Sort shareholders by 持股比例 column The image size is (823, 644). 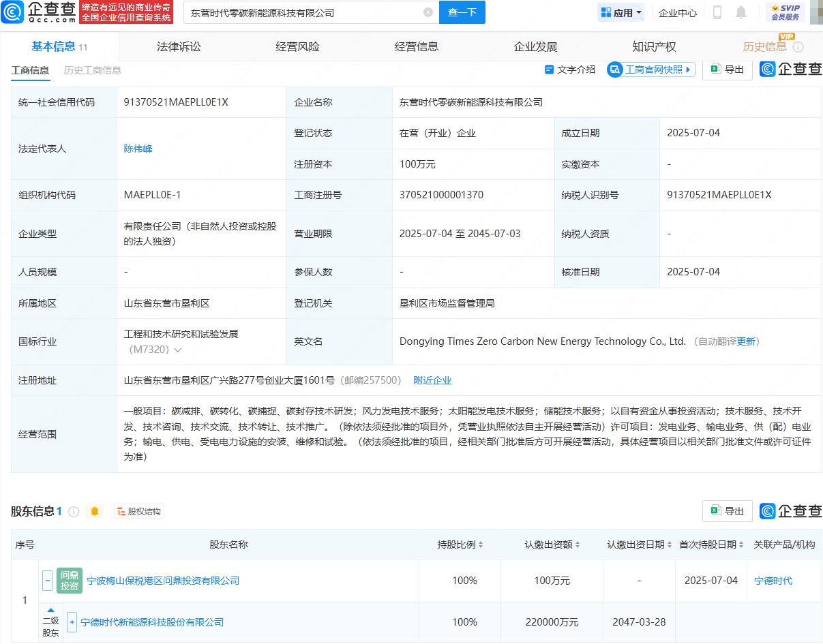coord(460,545)
